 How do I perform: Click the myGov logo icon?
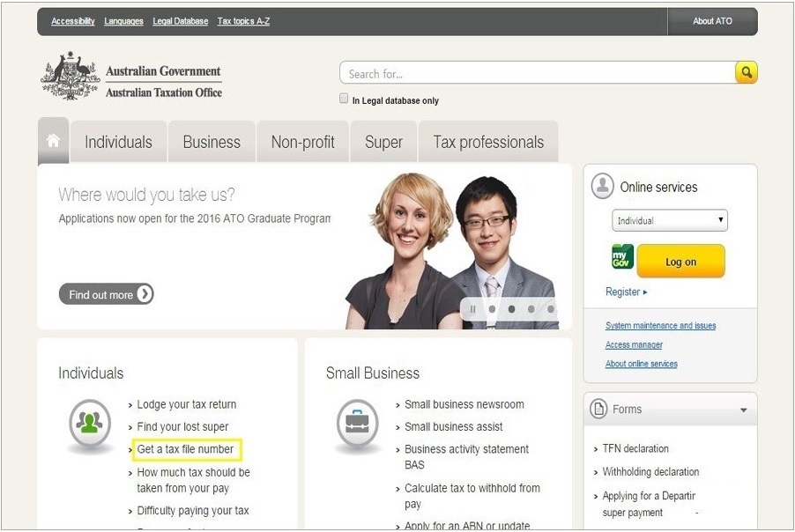click(622, 256)
